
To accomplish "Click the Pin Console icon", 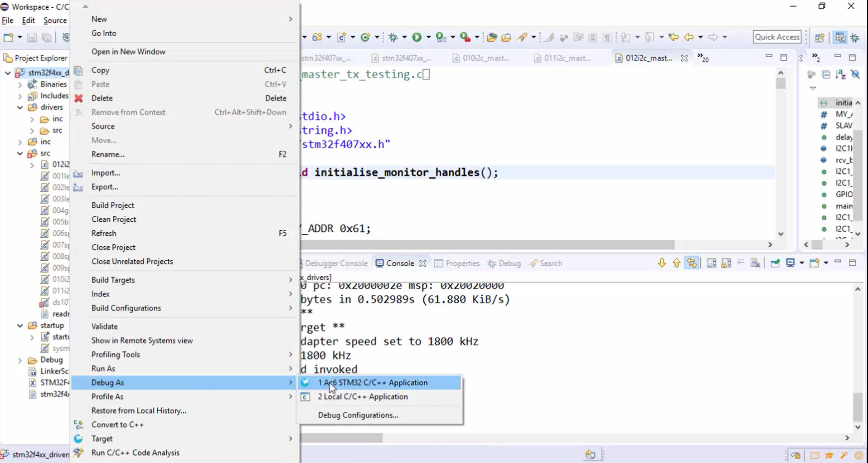I will pos(775,263).
